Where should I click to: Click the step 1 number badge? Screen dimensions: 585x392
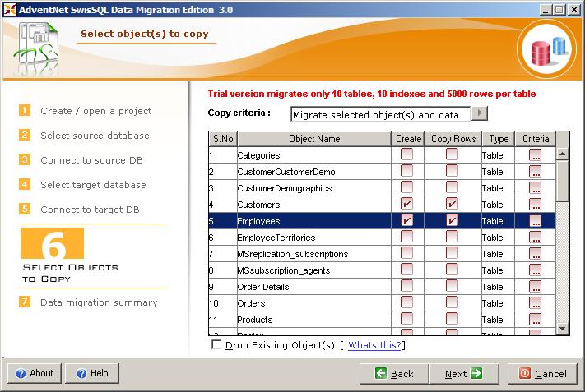click(25, 110)
